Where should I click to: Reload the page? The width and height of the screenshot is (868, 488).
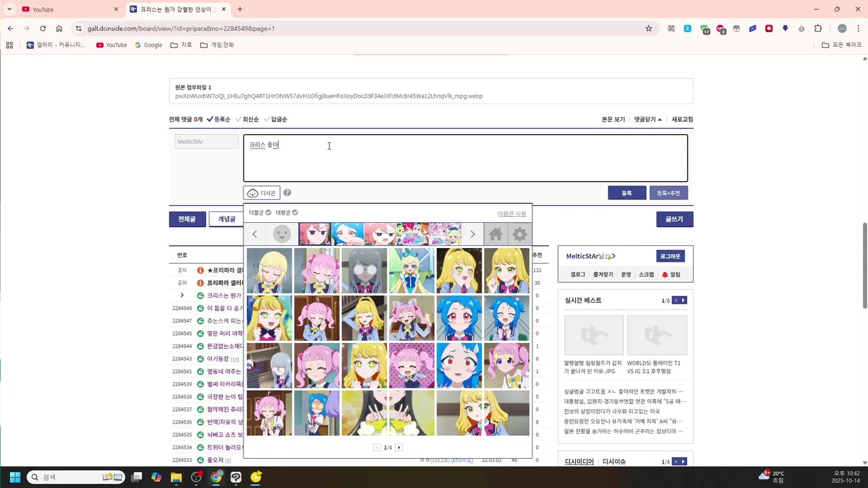coord(43,28)
